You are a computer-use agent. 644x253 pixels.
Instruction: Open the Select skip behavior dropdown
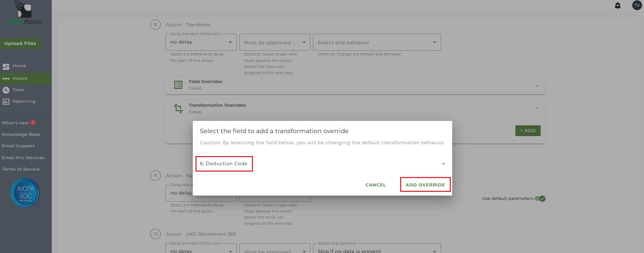(x=377, y=43)
